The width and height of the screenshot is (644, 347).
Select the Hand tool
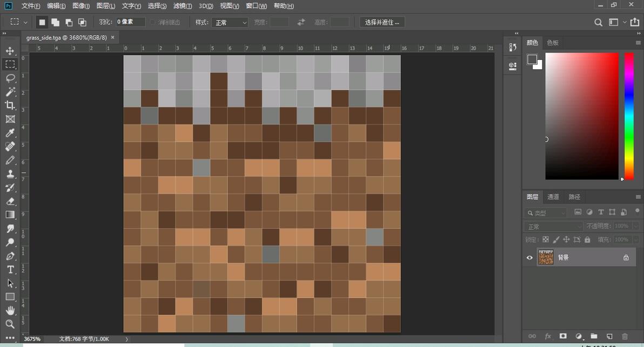10,310
